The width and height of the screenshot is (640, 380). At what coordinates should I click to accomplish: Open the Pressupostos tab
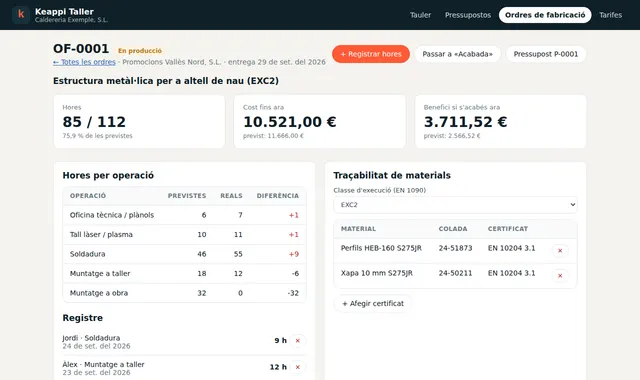pos(468,15)
